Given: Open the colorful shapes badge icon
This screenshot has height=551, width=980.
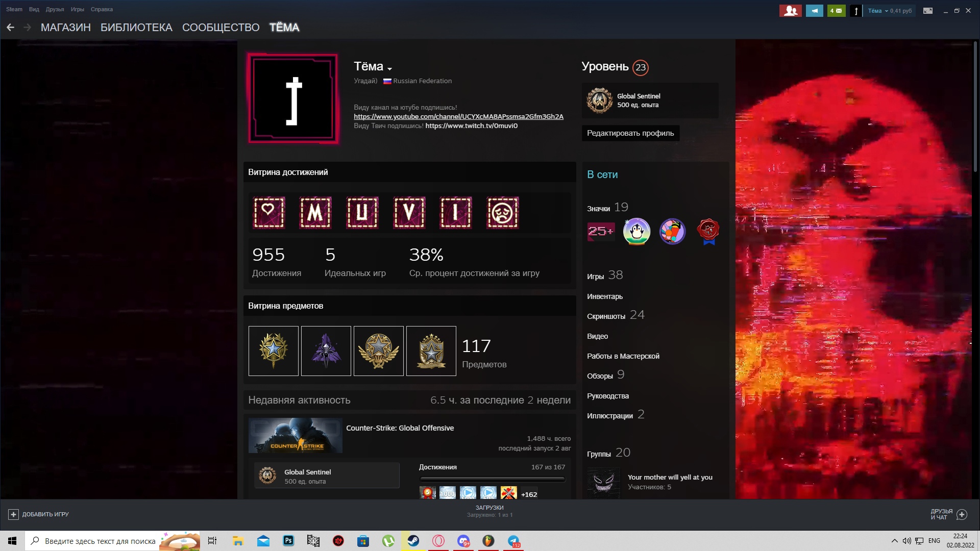Looking at the screenshot, I should point(672,232).
